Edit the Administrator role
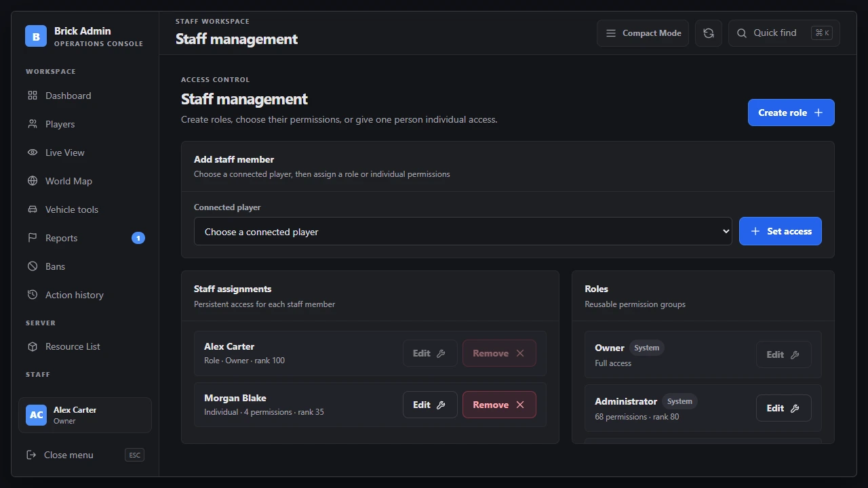 point(784,408)
